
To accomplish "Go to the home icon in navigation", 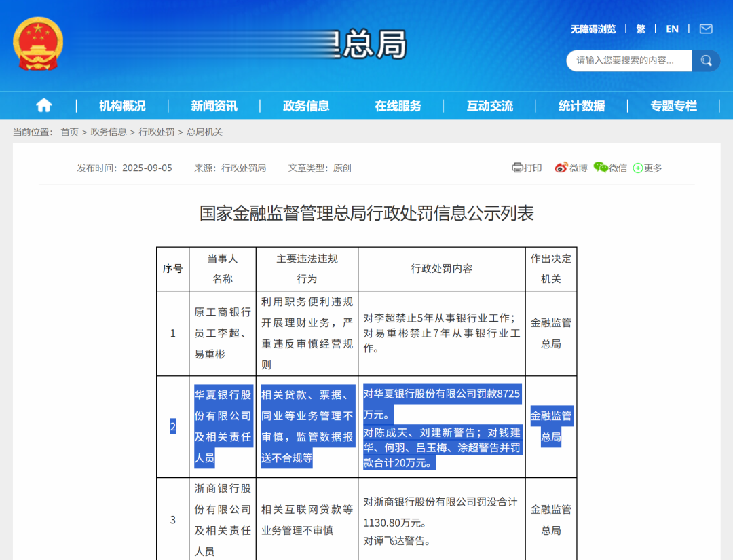I will coord(44,105).
